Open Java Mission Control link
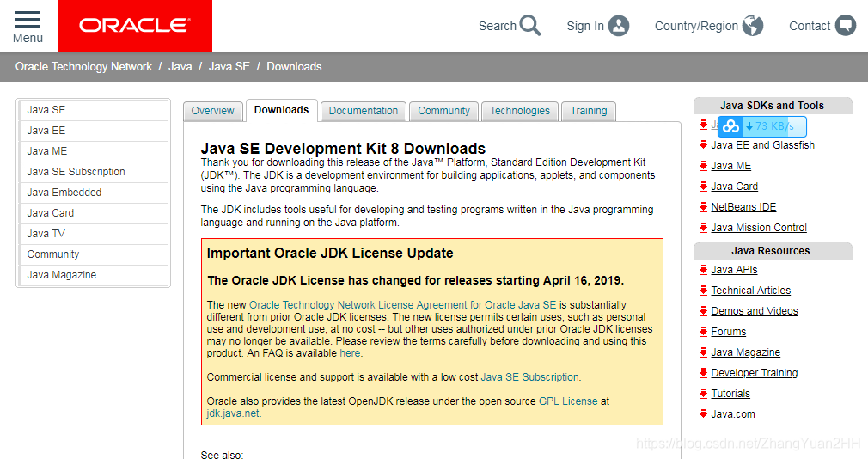Image resolution: width=868 pixels, height=459 pixels. pyautogui.click(x=758, y=228)
